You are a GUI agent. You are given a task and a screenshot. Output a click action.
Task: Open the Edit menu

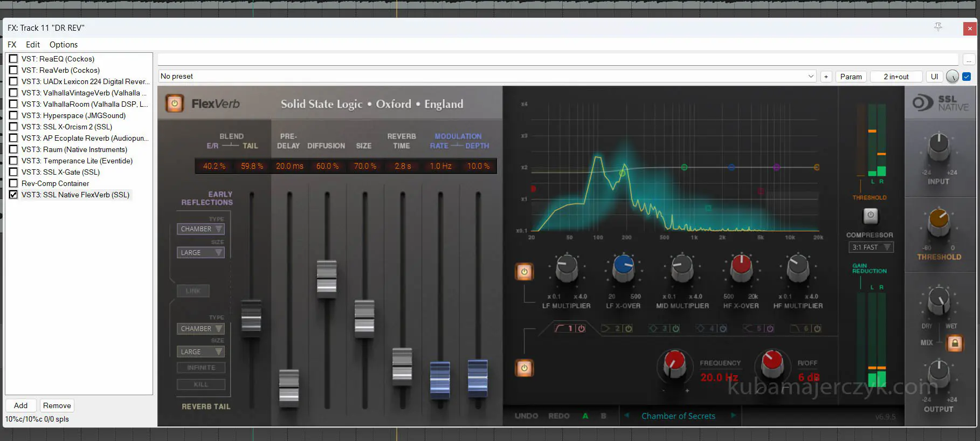click(33, 45)
